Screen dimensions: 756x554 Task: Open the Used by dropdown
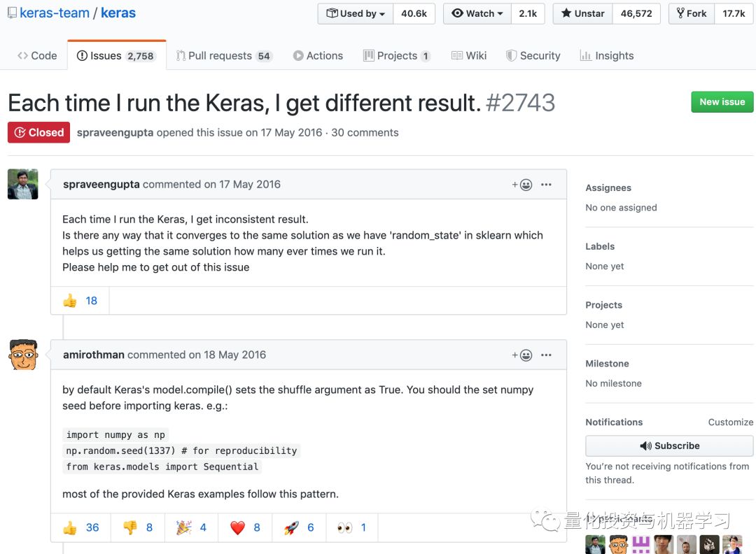[x=356, y=13]
